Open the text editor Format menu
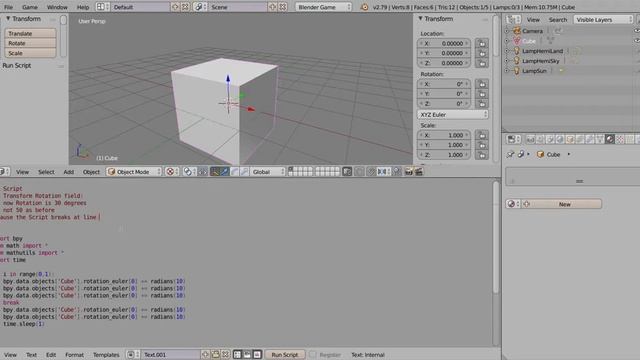Image resolution: width=640 pixels, height=360 pixels. pos(74,355)
